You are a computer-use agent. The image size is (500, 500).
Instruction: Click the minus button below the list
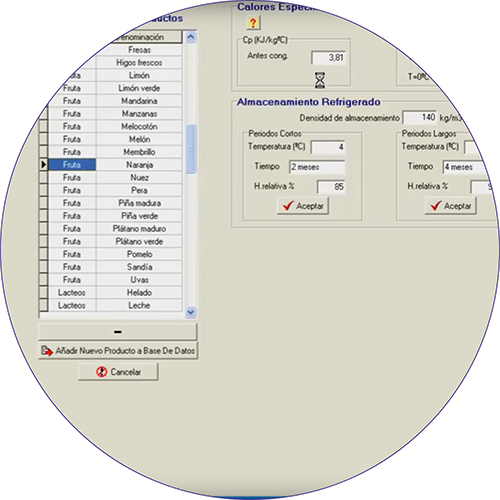point(118,332)
